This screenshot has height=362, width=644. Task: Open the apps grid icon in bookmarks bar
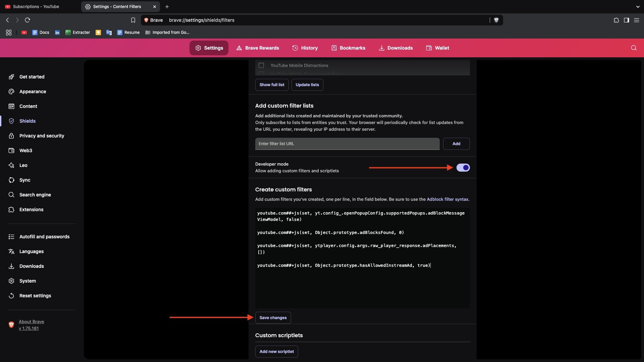(x=9, y=33)
